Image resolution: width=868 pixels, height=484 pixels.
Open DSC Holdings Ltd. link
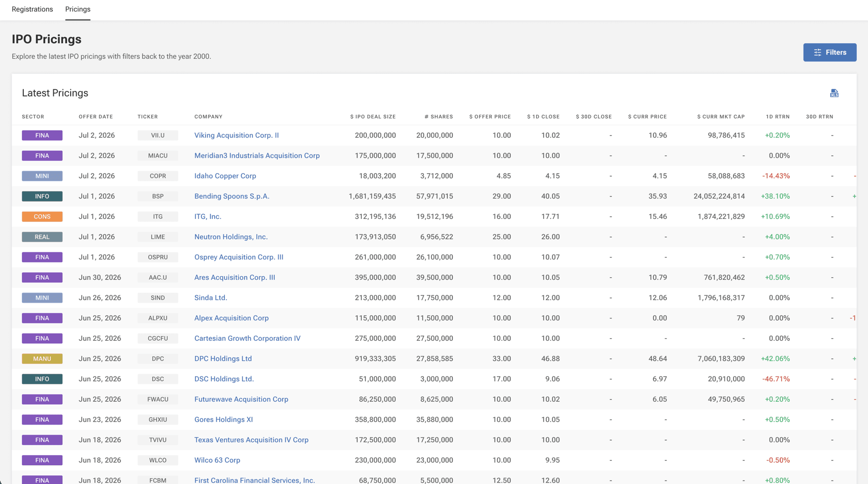[x=224, y=379]
